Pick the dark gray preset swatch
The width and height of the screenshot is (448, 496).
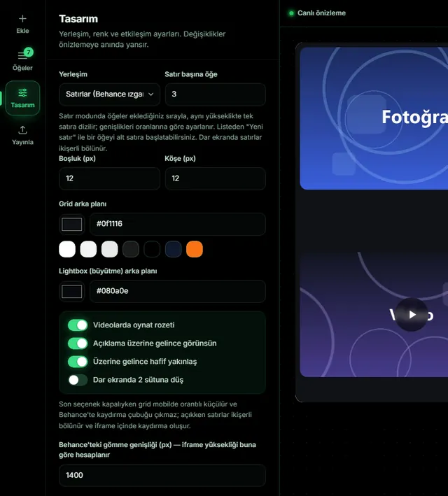[131, 249]
